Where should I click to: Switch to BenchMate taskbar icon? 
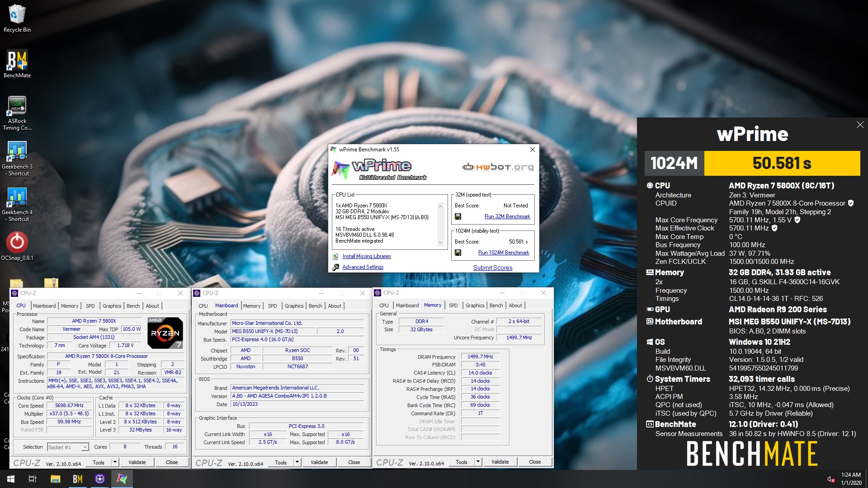[x=77, y=479]
